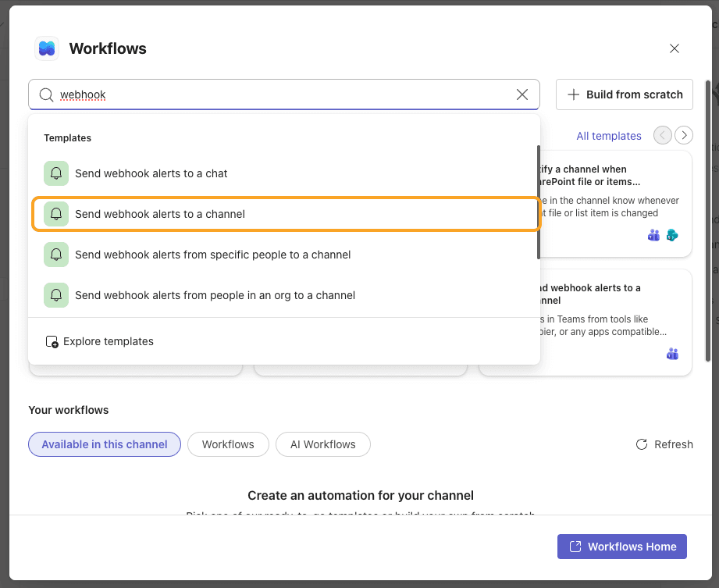Image resolution: width=719 pixels, height=588 pixels.
Task: Switch to the AI Workflows tab
Action: (323, 444)
